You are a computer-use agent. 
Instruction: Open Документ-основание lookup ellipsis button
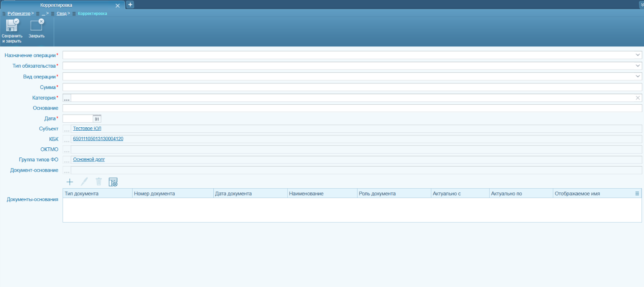67,170
